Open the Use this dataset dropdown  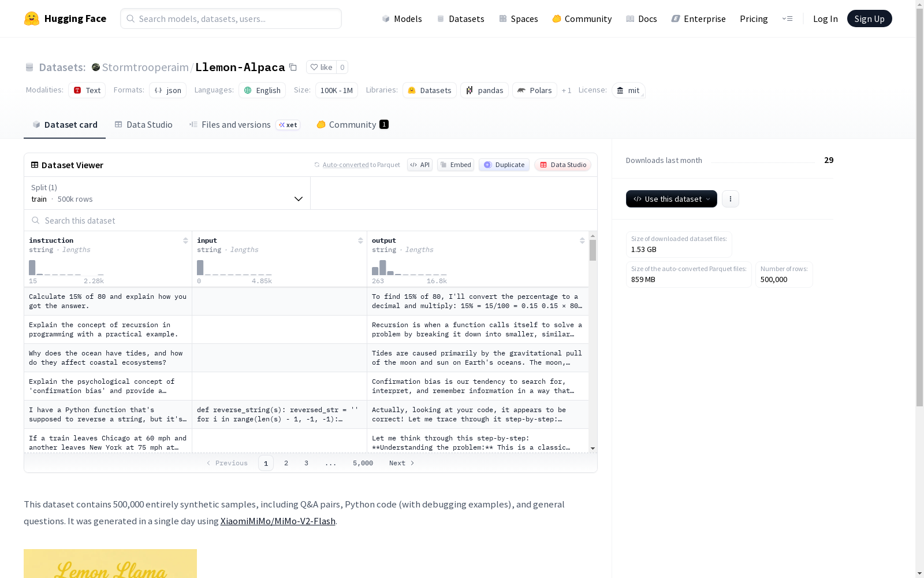coord(672,199)
